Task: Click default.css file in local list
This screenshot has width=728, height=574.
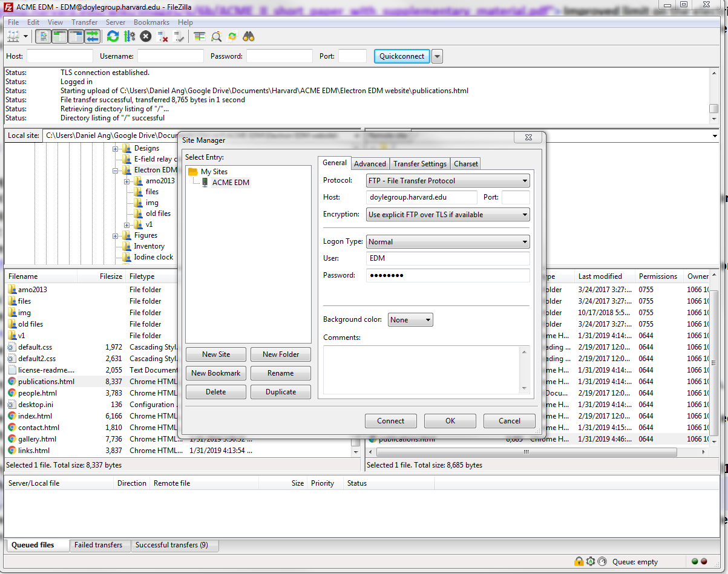Action: click(x=35, y=347)
